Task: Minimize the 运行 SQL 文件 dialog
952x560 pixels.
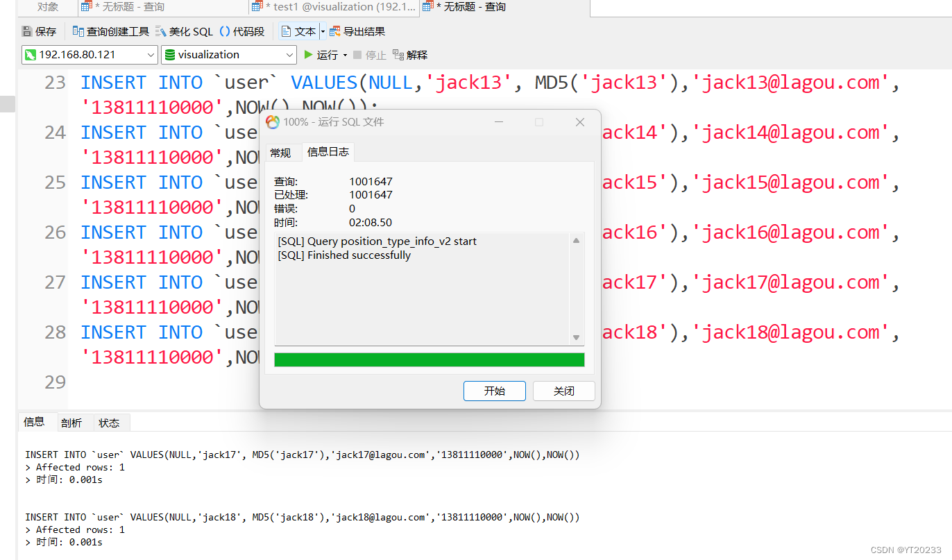Action: click(x=499, y=122)
